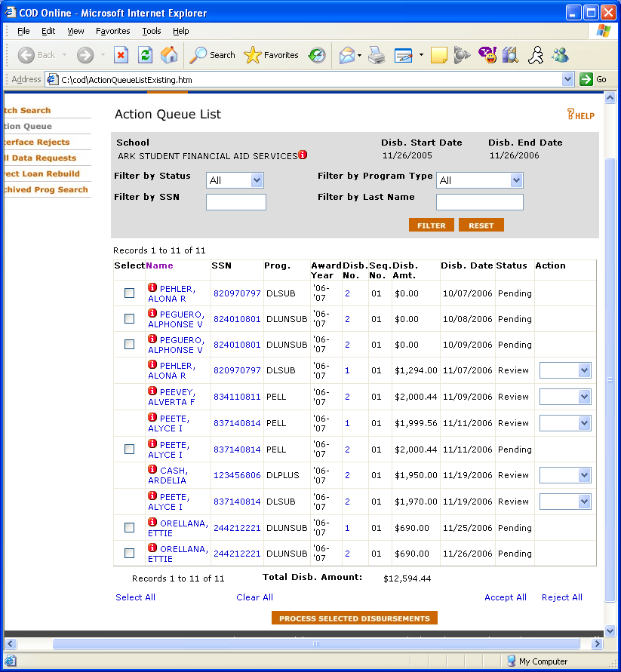The image size is (621, 672).
Task: Open Action dropdown for PEEVEY, ALVERTA F
Action: point(565,397)
